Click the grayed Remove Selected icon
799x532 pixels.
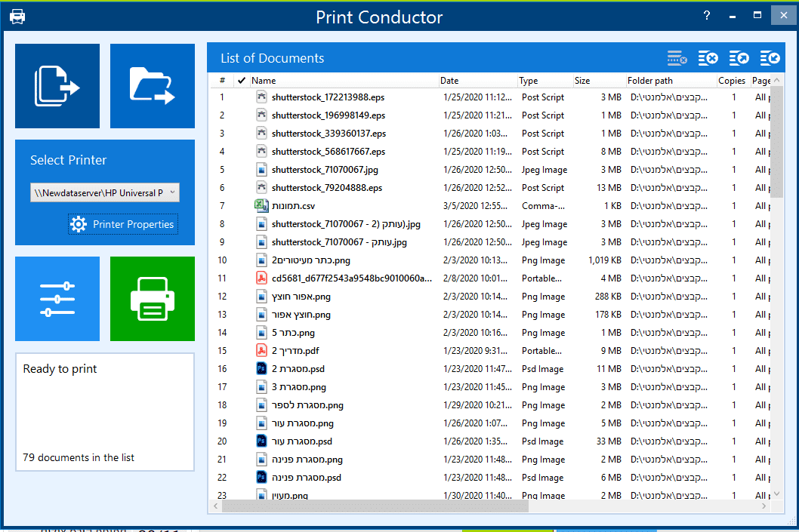click(x=677, y=58)
